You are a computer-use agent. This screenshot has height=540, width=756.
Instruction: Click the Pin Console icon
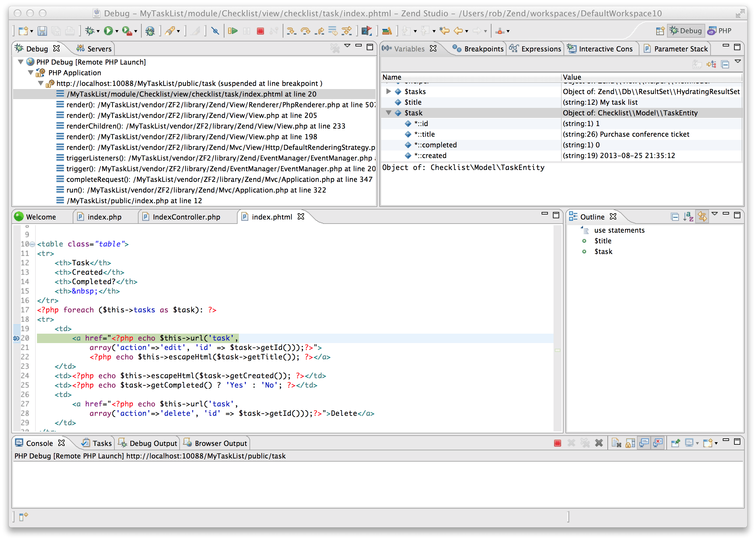[x=676, y=443]
